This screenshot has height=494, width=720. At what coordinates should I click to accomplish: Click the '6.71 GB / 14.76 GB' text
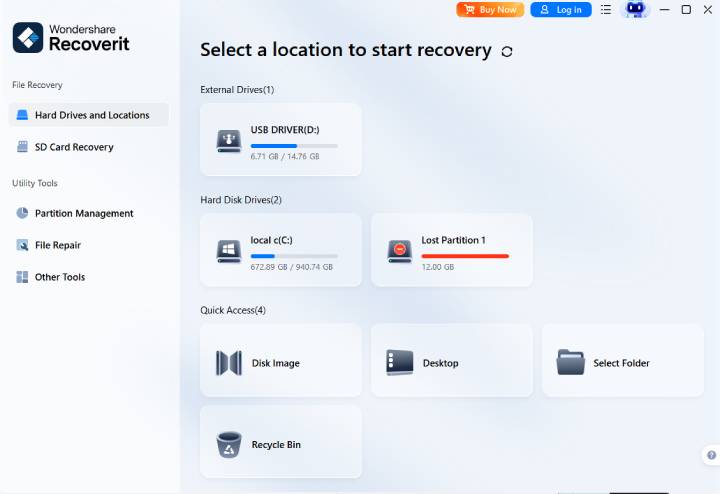285,156
